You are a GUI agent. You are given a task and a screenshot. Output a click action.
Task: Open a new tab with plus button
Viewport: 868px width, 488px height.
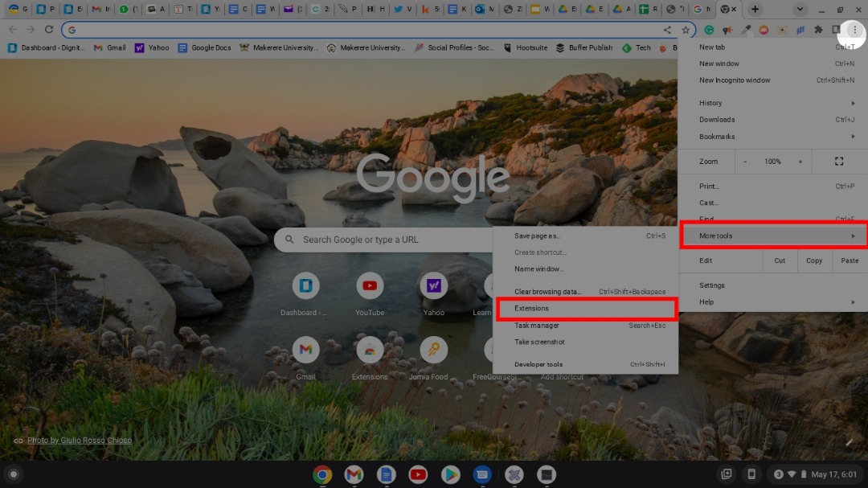(755, 9)
